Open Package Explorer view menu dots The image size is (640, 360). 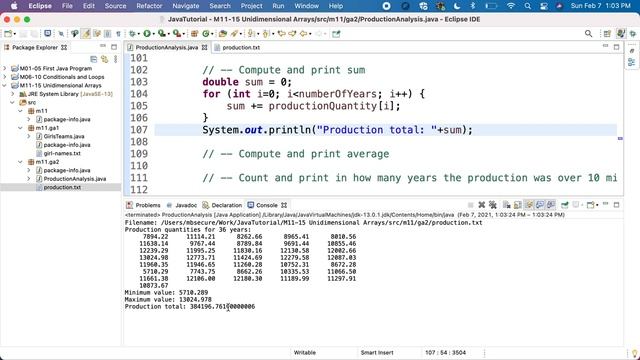116,60
